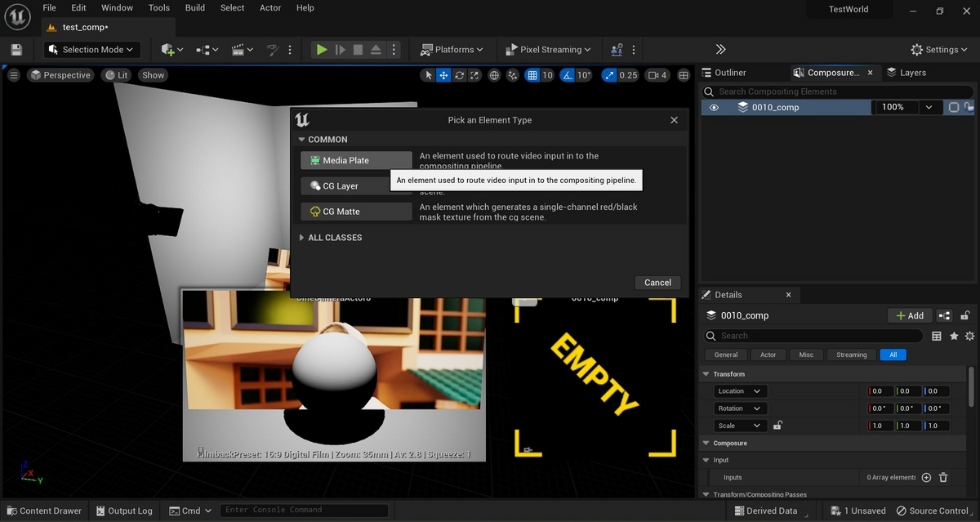Open the Platforms dropdown menu
The image size is (980, 522).
click(452, 50)
